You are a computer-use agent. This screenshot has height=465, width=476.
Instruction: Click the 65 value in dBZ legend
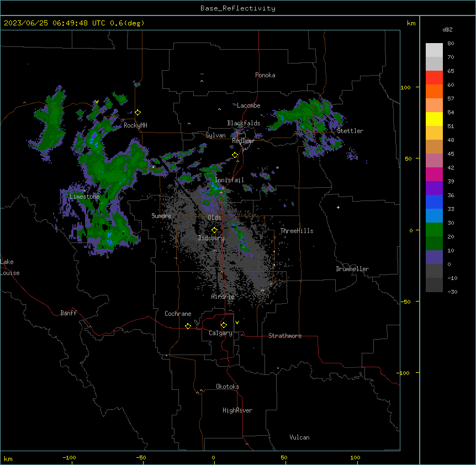point(451,71)
